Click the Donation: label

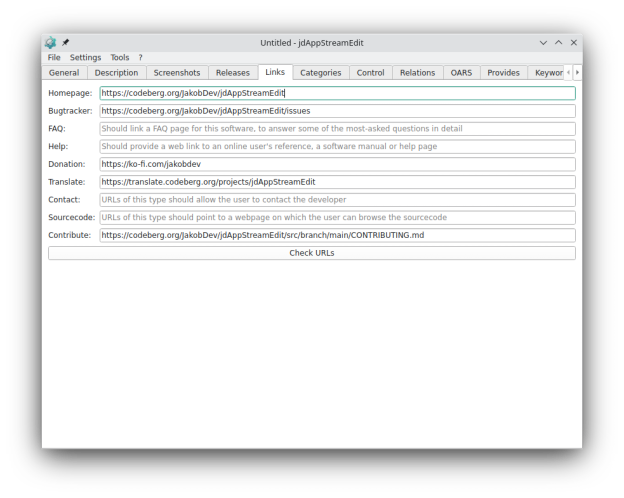(x=67, y=164)
